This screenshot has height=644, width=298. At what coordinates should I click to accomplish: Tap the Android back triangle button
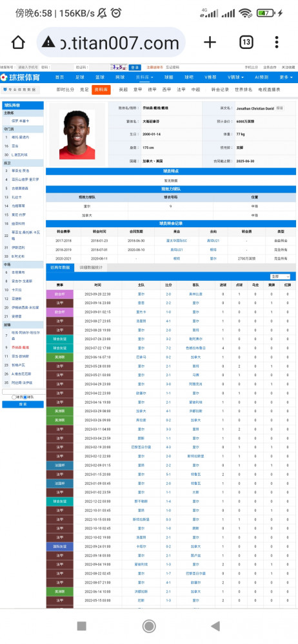coord(215,626)
